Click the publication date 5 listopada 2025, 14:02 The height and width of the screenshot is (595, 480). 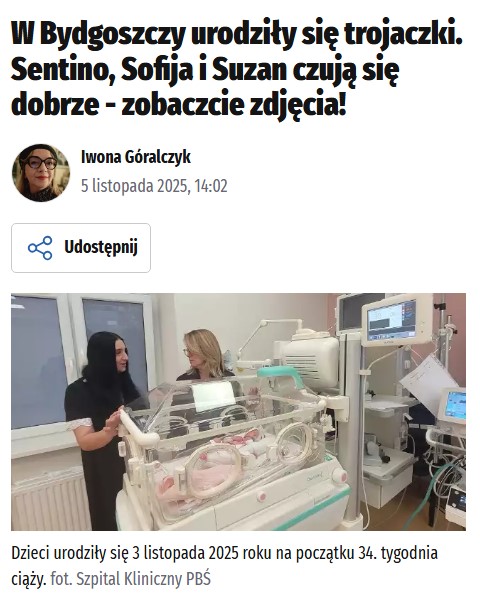(x=154, y=186)
